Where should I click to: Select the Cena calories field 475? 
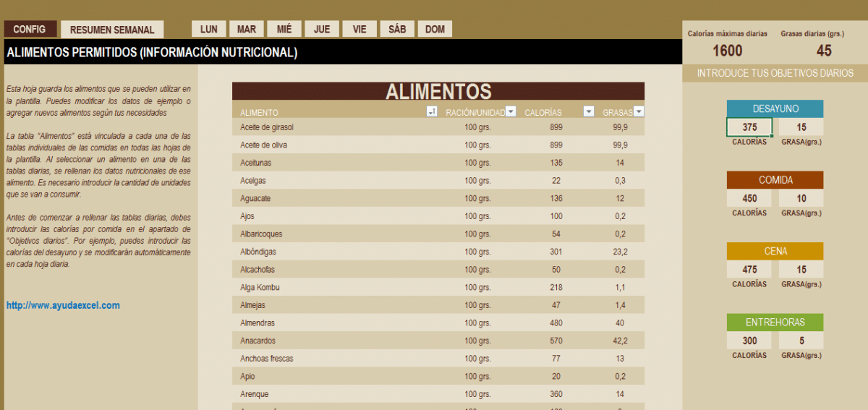[749, 270]
